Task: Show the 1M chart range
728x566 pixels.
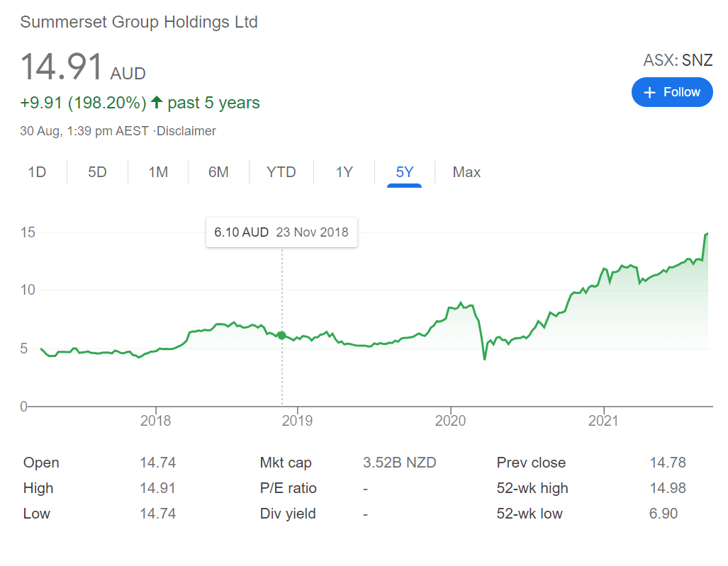Action: point(158,172)
